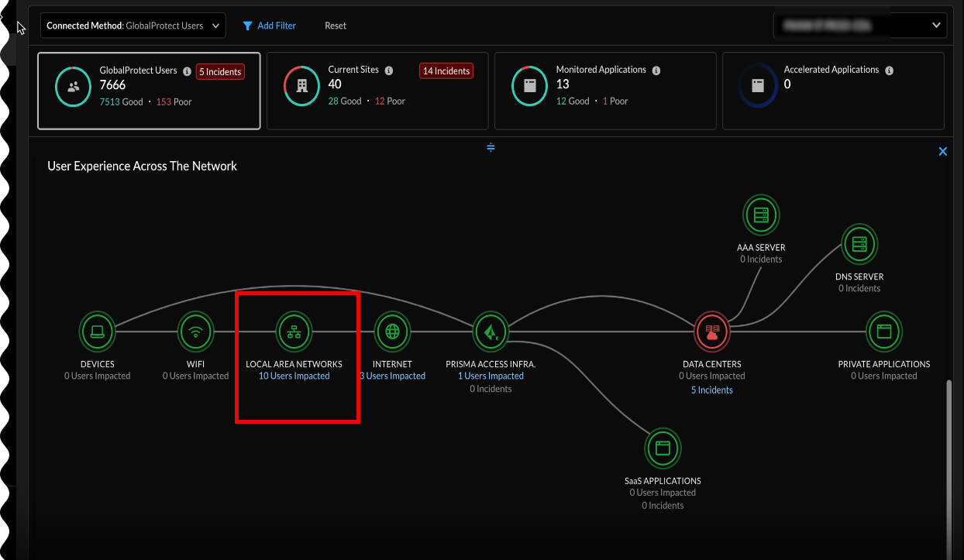964x560 pixels.
Task: Open the Connected Method dropdown
Action: coord(133,26)
